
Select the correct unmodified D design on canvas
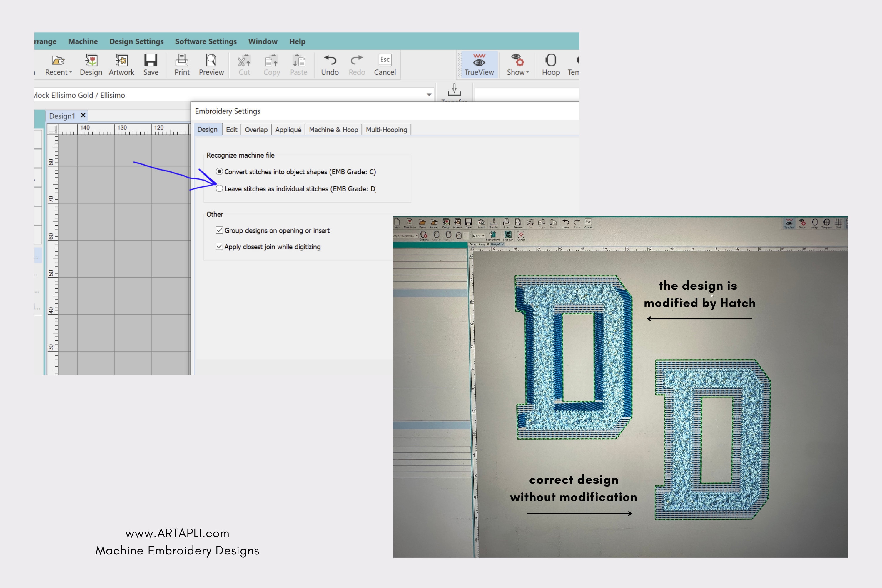[713, 440]
